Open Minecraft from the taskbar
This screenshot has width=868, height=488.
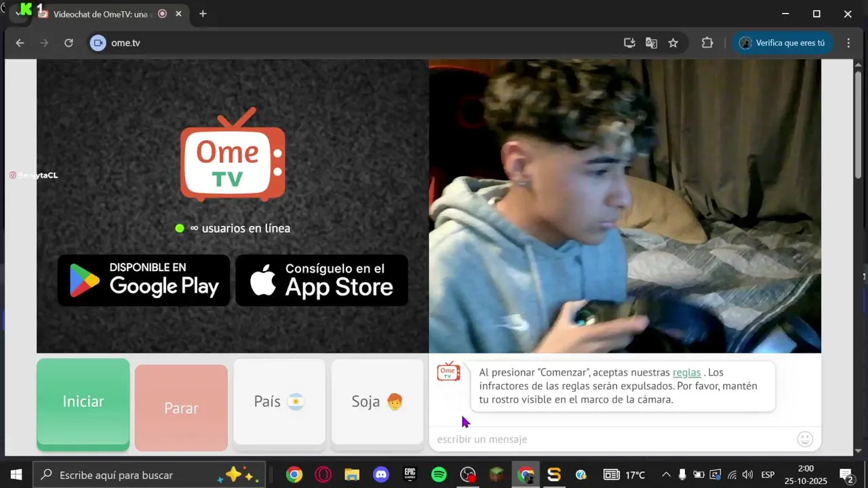(497, 475)
